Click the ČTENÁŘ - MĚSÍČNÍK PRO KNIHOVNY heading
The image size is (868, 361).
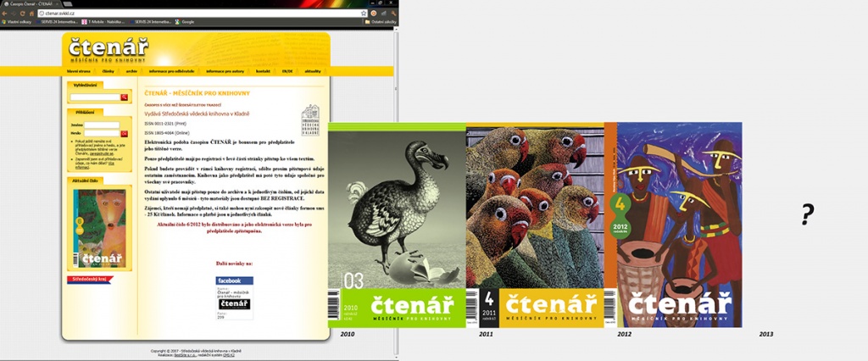pos(197,93)
